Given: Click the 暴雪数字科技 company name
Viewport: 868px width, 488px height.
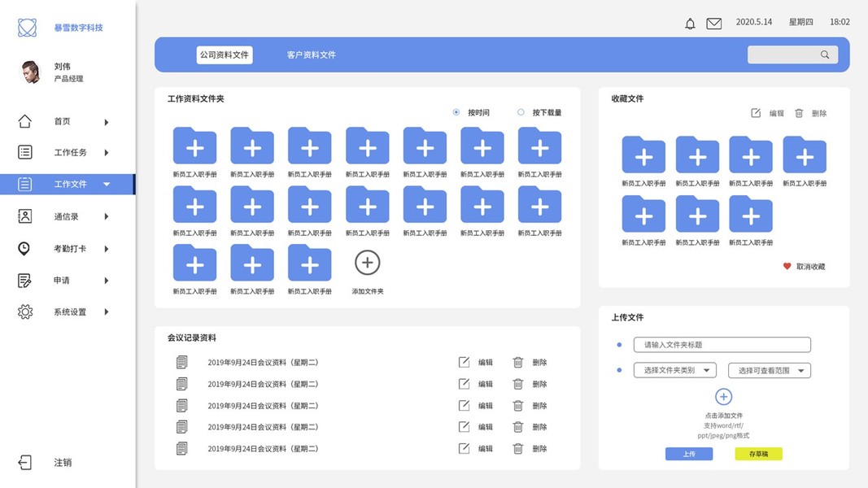Looking at the screenshot, I should coord(79,28).
